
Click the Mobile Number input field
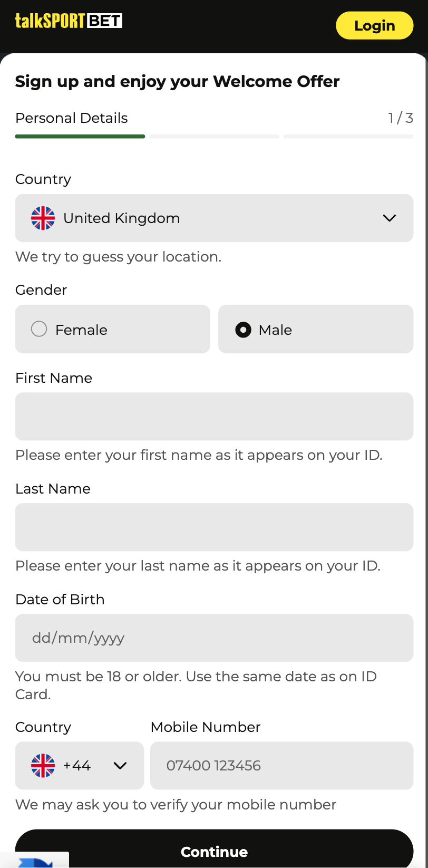[x=281, y=766]
